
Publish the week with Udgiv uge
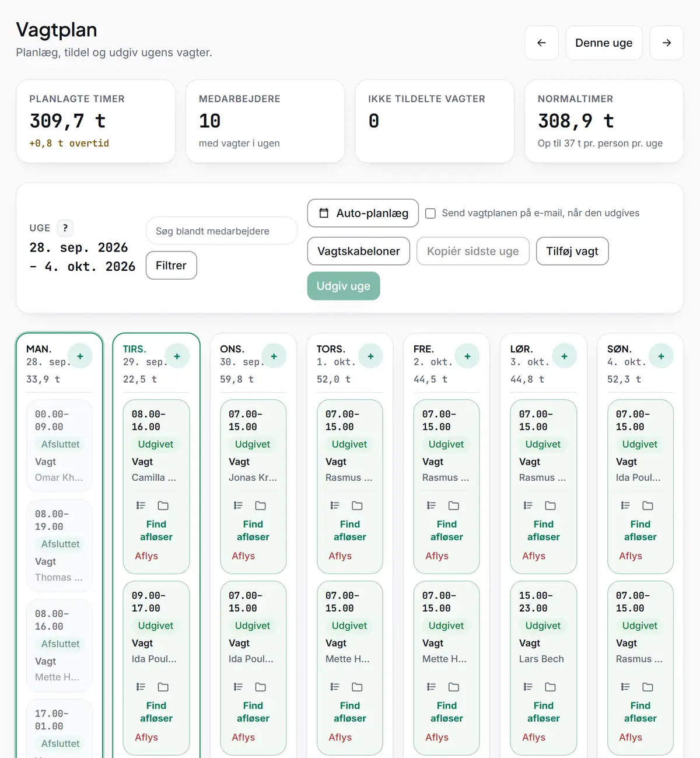tap(344, 286)
